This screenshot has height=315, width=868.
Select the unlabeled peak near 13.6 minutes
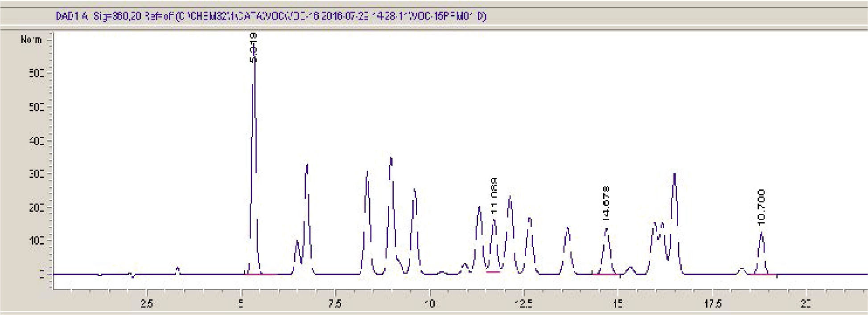point(567,229)
